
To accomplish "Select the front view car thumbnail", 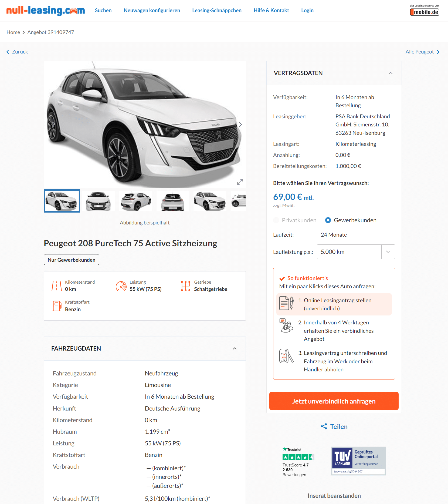I will pyautogui.click(x=98, y=201).
